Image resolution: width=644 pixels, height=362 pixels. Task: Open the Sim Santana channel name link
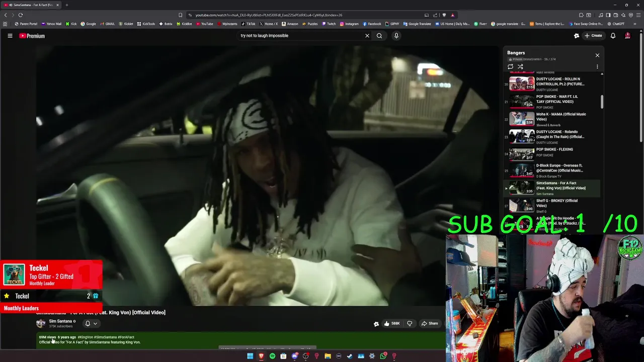[60, 321]
